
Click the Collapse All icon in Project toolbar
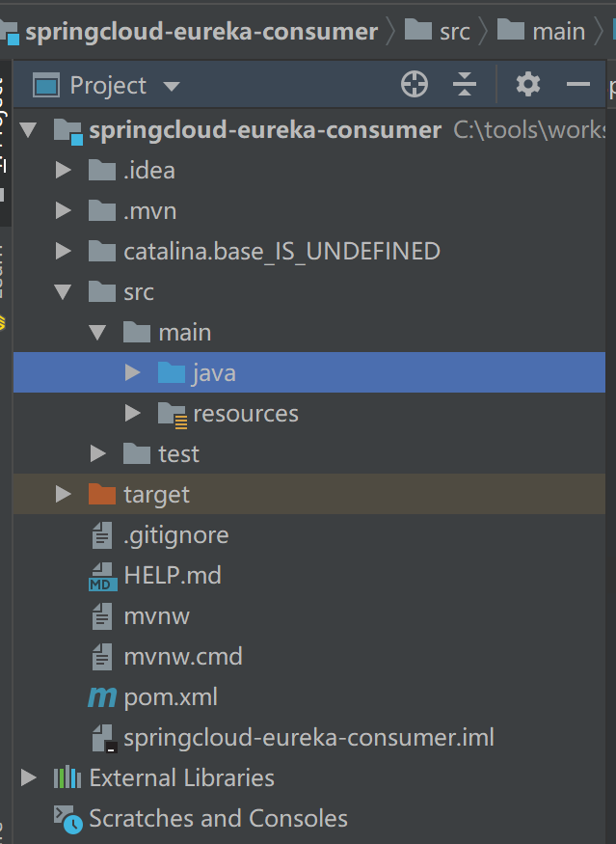[x=465, y=85]
